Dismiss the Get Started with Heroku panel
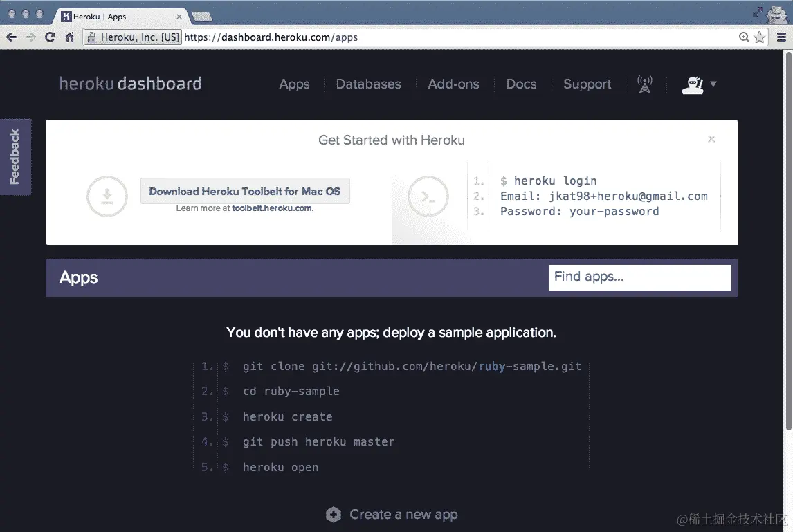 (711, 138)
